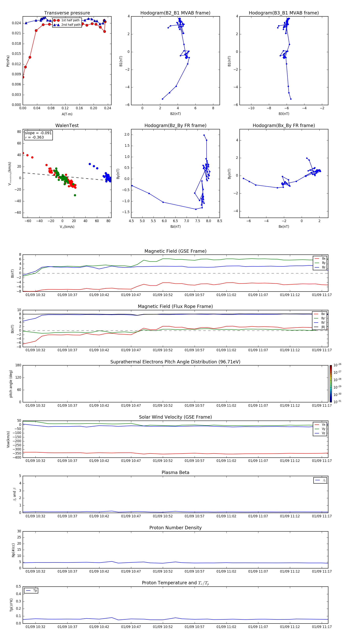Click the WalenTest "V_A(km/s)" x-axis label
The width and height of the screenshot is (351, 644).
click(67, 227)
